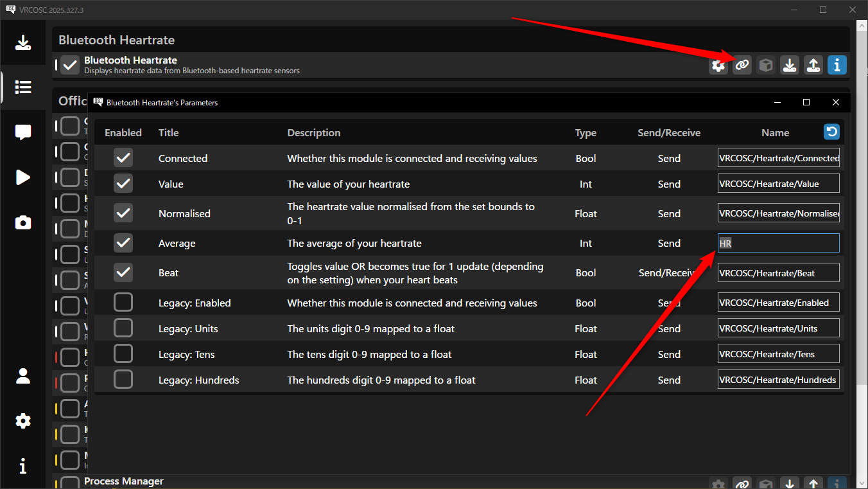The width and height of the screenshot is (868, 489).
Task: Click the Name column header
Action: 775,132
